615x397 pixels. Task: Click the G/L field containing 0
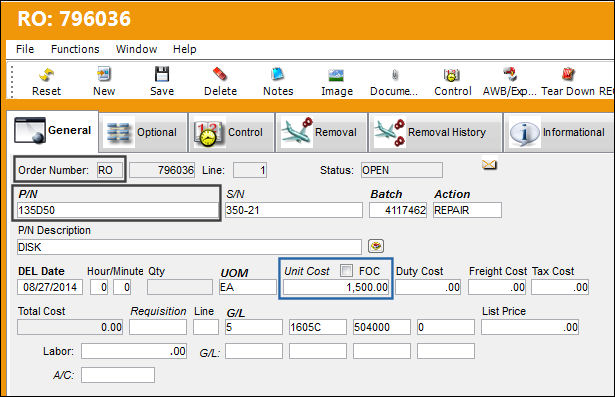pos(446,327)
